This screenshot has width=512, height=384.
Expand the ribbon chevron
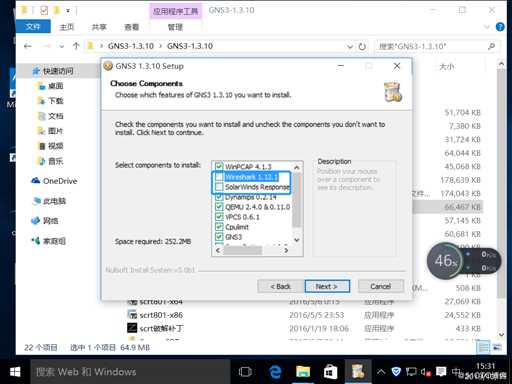click(x=487, y=27)
